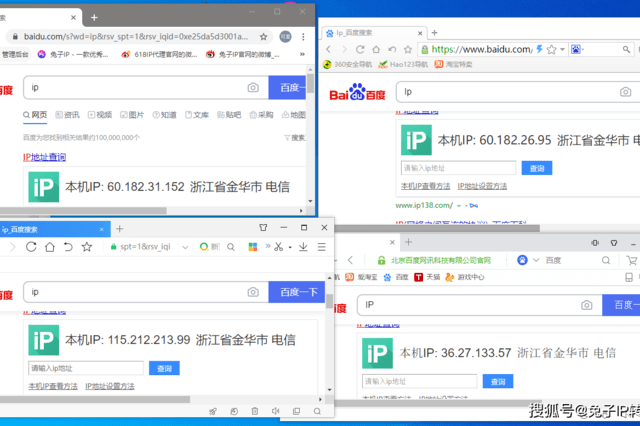This screenshot has height=426, width=640.
Task: Add favorite star left of address in top-right browser
Action: [x=408, y=49]
